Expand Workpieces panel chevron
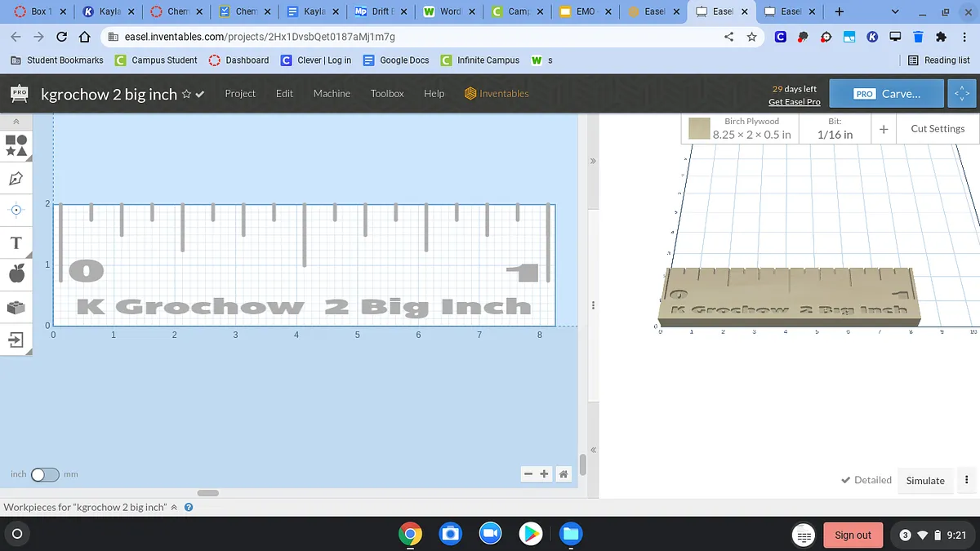 174,507
